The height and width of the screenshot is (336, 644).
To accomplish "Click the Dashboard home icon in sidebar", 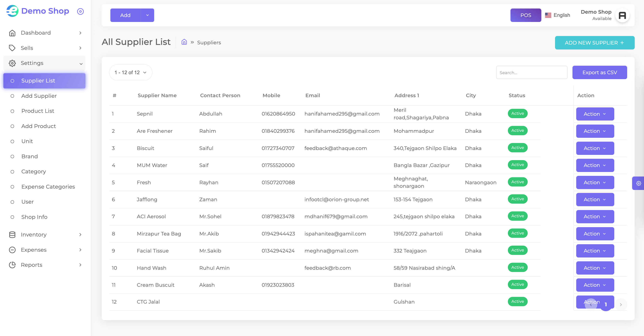I will [x=12, y=33].
